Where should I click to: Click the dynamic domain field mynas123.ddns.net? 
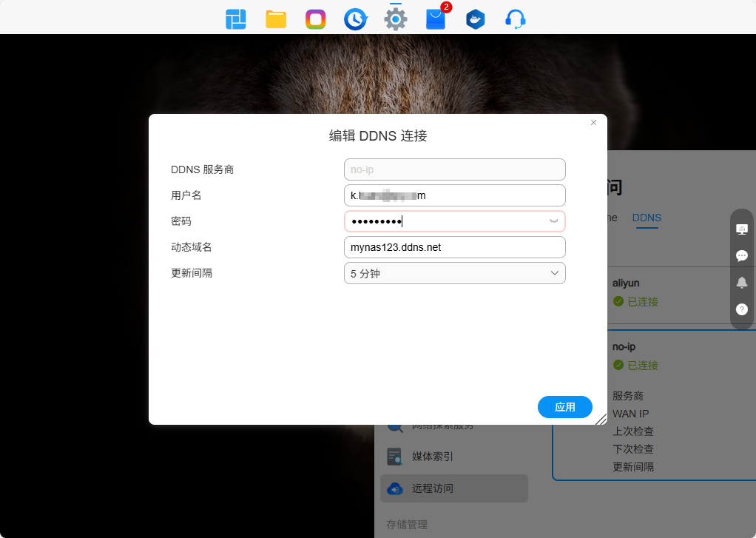[x=455, y=247]
